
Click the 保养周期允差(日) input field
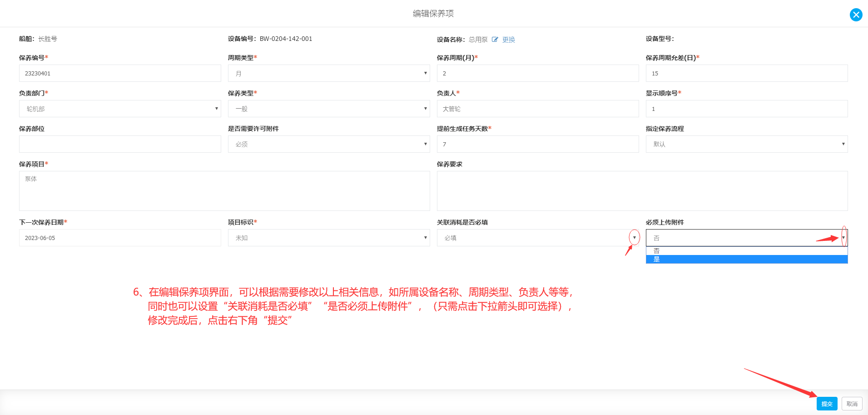(x=747, y=73)
